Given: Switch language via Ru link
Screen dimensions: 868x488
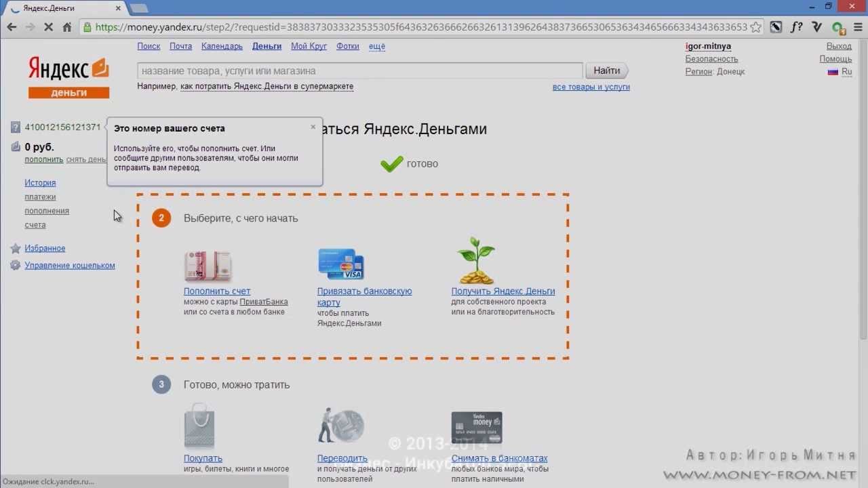Looking at the screenshot, I should (x=846, y=71).
